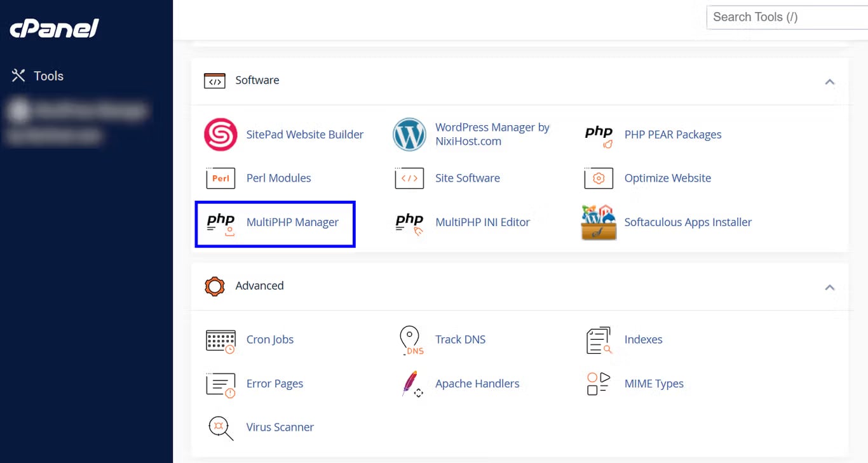
Task: Collapse the Advanced section
Action: click(830, 287)
